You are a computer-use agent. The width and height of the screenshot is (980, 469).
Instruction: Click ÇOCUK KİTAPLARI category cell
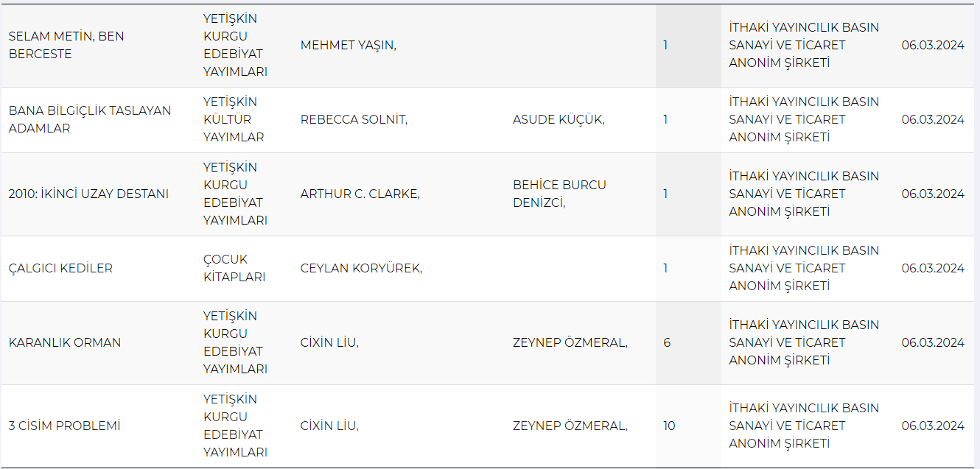pyautogui.click(x=234, y=268)
